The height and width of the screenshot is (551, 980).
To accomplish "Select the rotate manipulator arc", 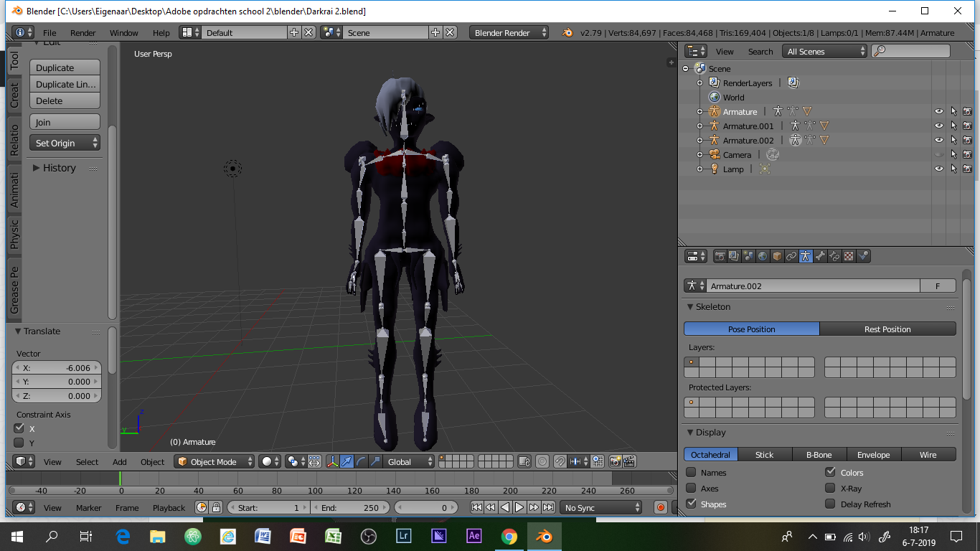I will [362, 462].
